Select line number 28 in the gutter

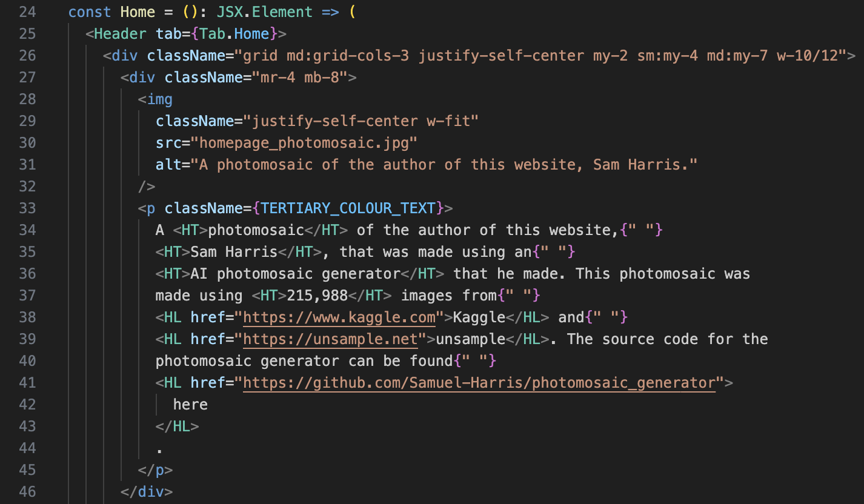click(x=27, y=99)
